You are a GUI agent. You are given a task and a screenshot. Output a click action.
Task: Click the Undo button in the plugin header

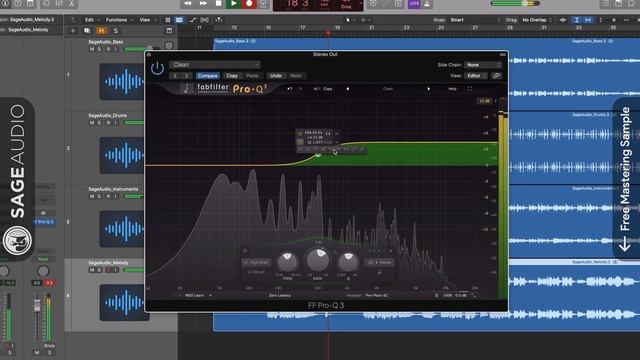point(276,76)
